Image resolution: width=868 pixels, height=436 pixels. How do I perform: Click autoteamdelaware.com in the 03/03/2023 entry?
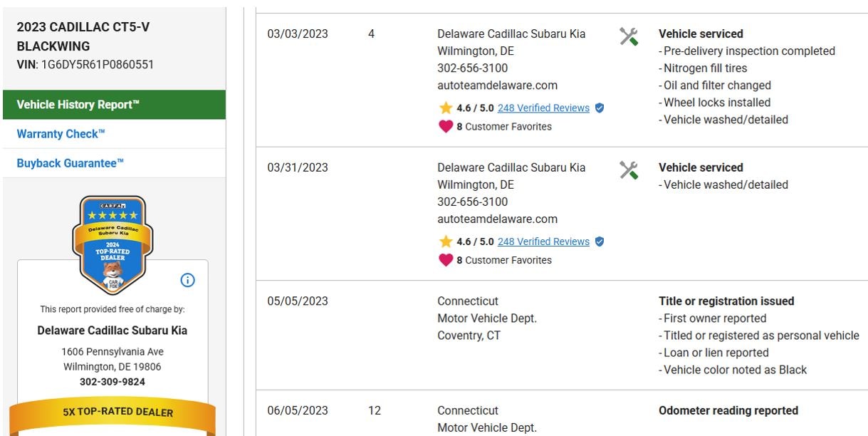(x=497, y=85)
